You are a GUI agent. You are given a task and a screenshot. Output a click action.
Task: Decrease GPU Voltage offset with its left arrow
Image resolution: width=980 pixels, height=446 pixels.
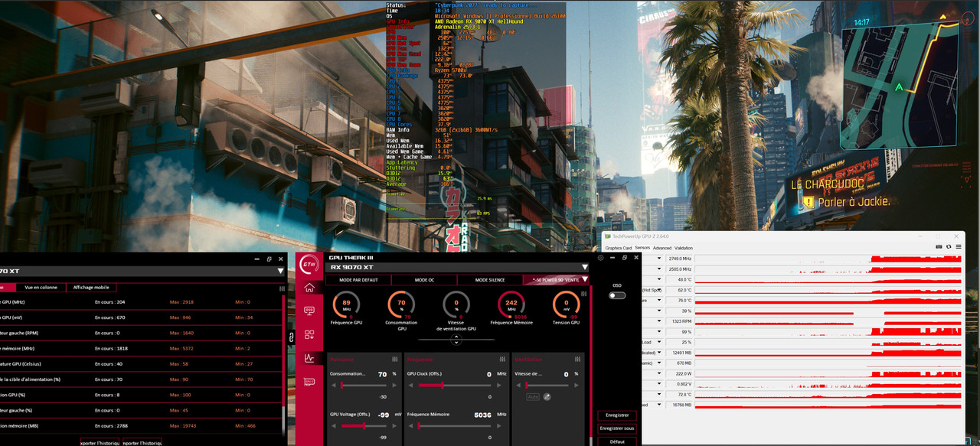tap(334, 425)
